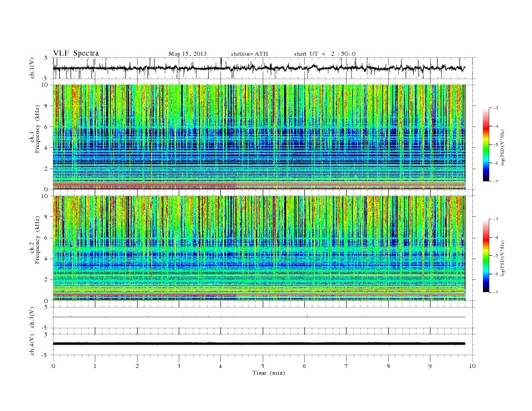The image size is (532, 411).
Task: Click the 9 minute tick on the time axis
Action: (x=430, y=366)
